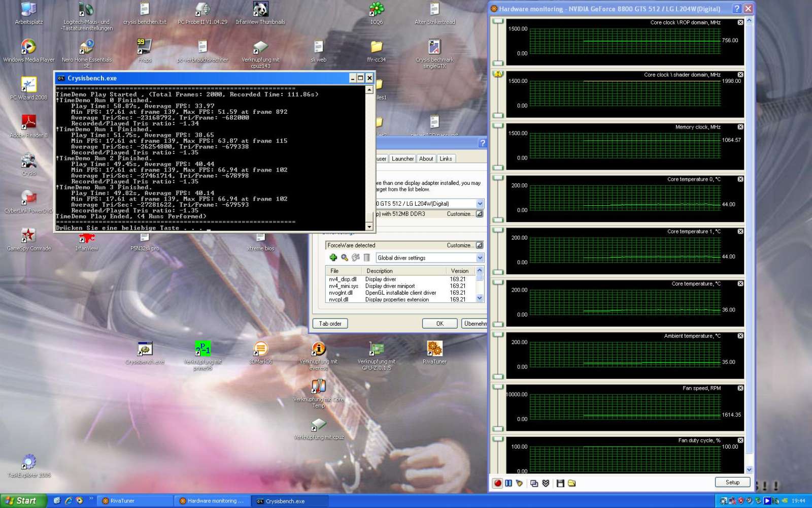Toggle the marker at top-left of Memory clock graph
The image size is (812, 508).
[x=498, y=126]
